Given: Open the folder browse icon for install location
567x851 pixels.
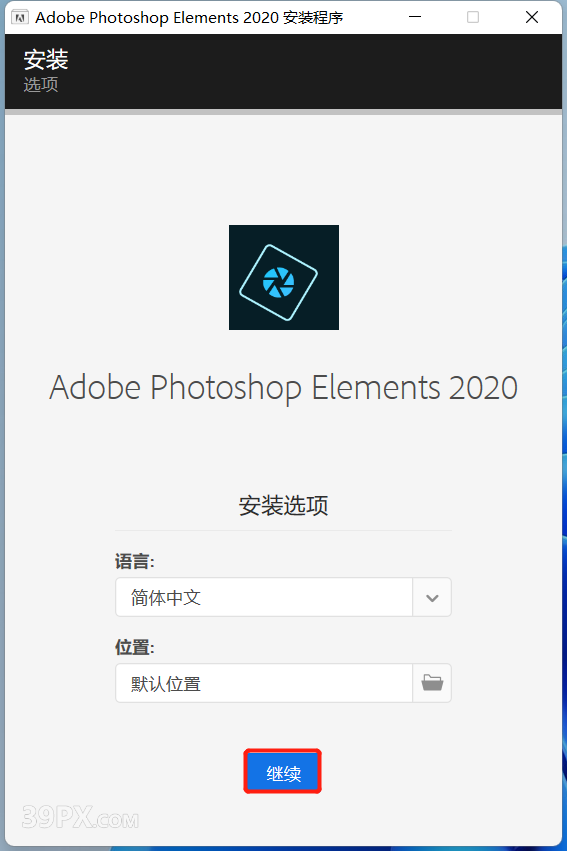Looking at the screenshot, I should (432, 683).
